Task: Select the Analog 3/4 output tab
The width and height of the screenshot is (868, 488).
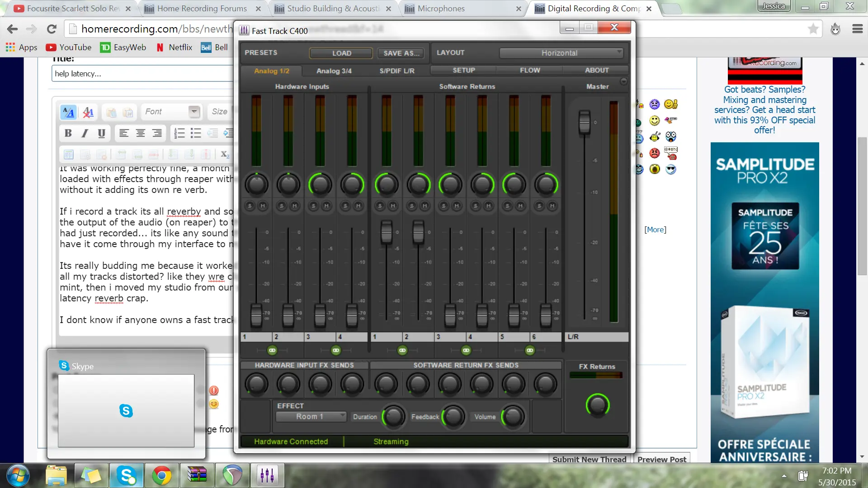Action: tap(334, 71)
